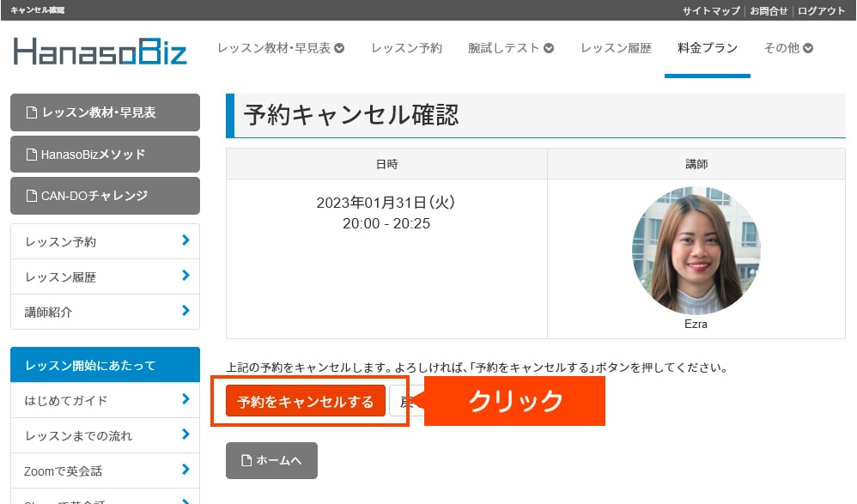This screenshot has width=857, height=504.
Task: Click 日時 column header
Action: [x=387, y=164]
